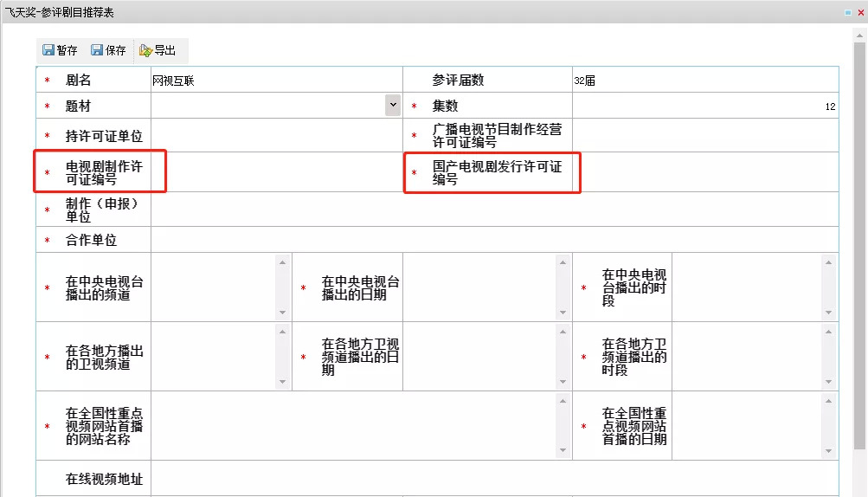The image size is (868, 497).
Task: Click the 保存 save button
Action: pos(108,50)
